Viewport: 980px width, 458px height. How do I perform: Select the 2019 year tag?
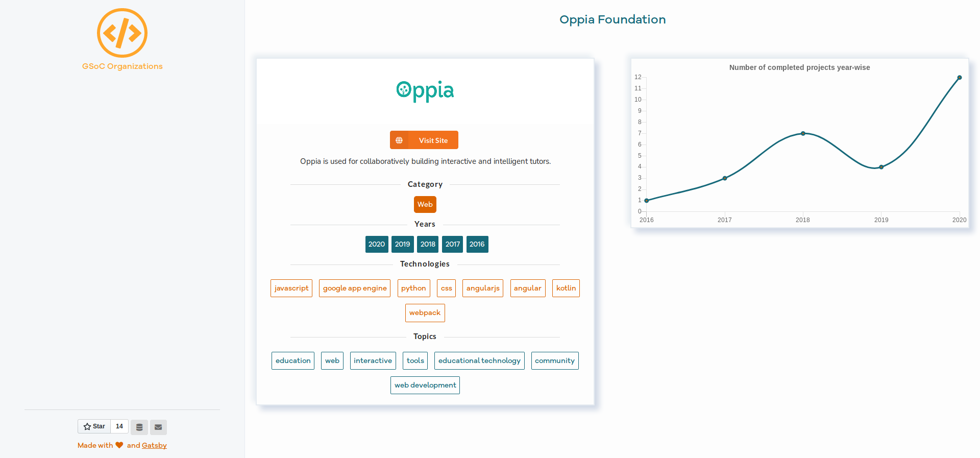click(x=403, y=244)
